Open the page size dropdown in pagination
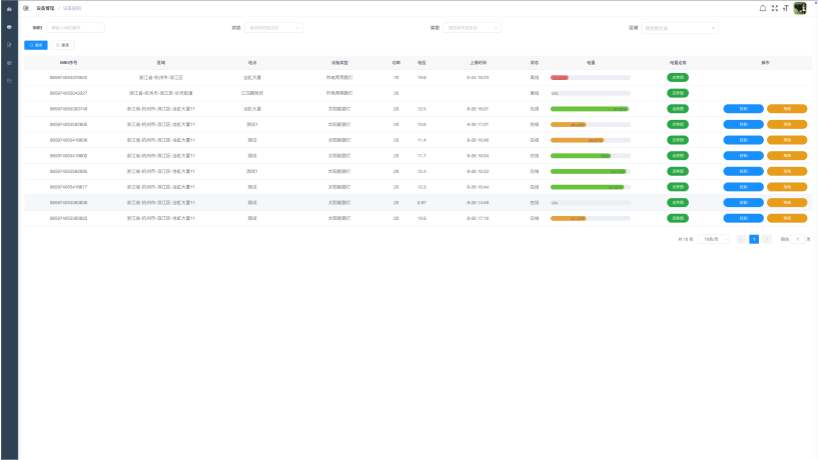This screenshot has width=818, height=460. (x=715, y=239)
